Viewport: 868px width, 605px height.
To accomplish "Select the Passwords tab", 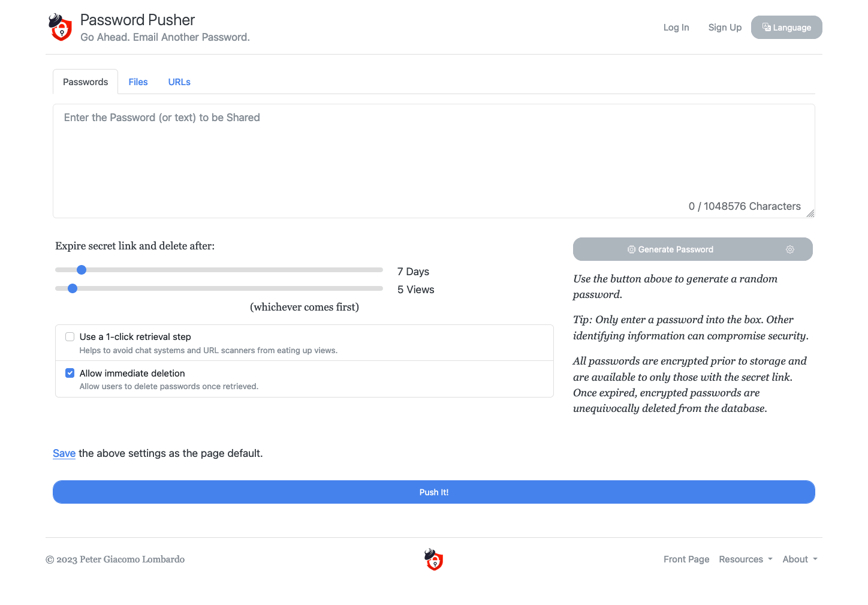I will pyautogui.click(x=85, y=82).
